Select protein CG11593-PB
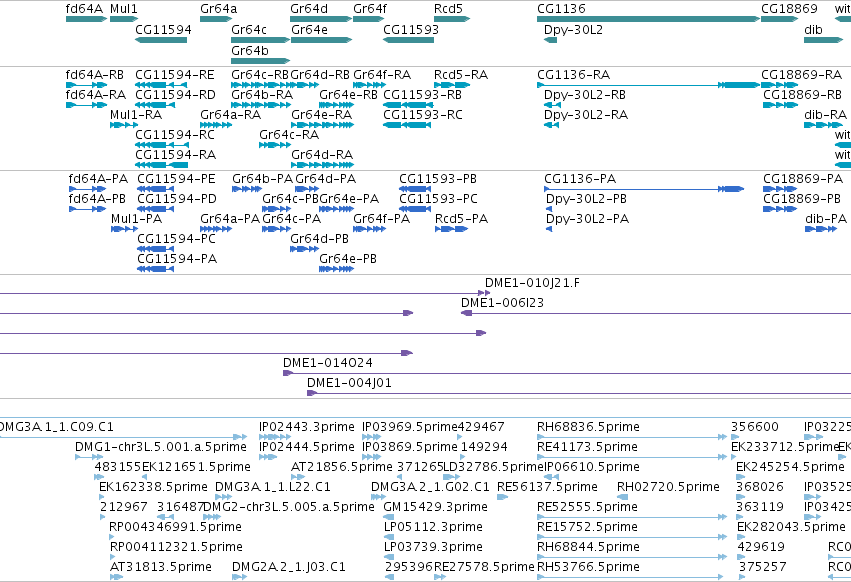The height and width of the screenshot is (582, 851). point(438,179)
